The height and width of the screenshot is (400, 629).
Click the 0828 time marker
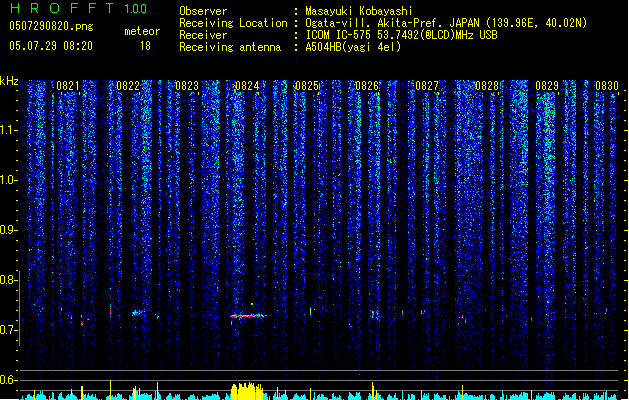click(x=487, y=86)
